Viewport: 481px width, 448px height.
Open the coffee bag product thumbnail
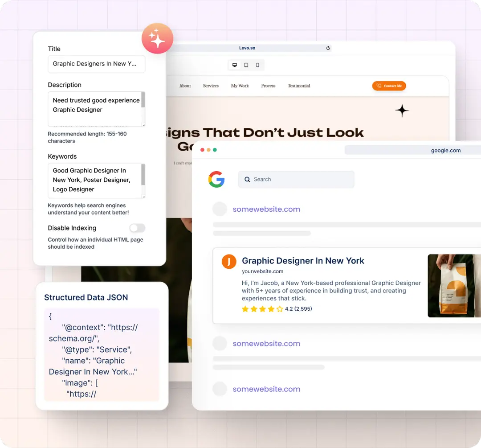(x=454, y=286)
